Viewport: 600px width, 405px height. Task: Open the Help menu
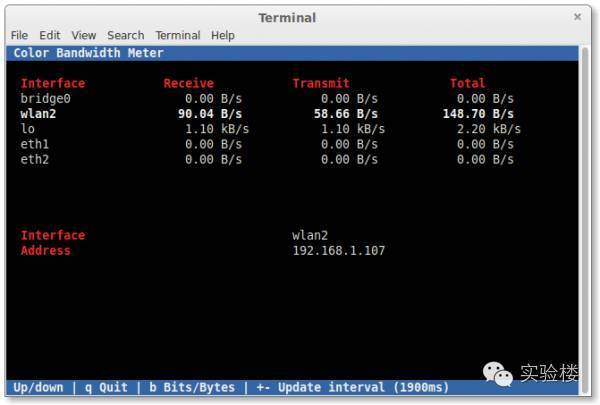click(x=223, y=35)
